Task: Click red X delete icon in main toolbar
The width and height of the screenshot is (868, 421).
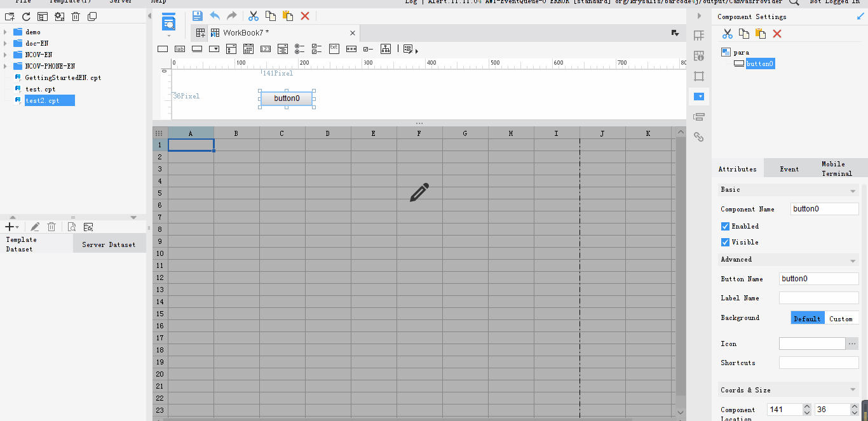Action: click(305, 17)
